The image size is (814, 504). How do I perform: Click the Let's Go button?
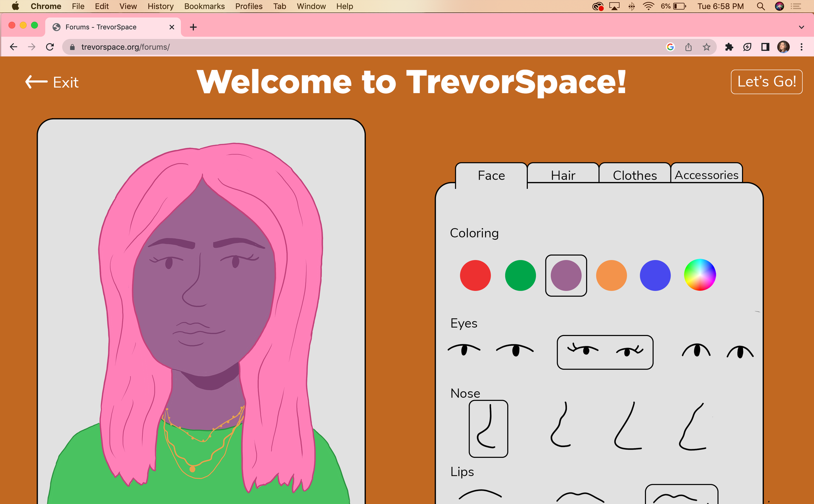(766, 82)
